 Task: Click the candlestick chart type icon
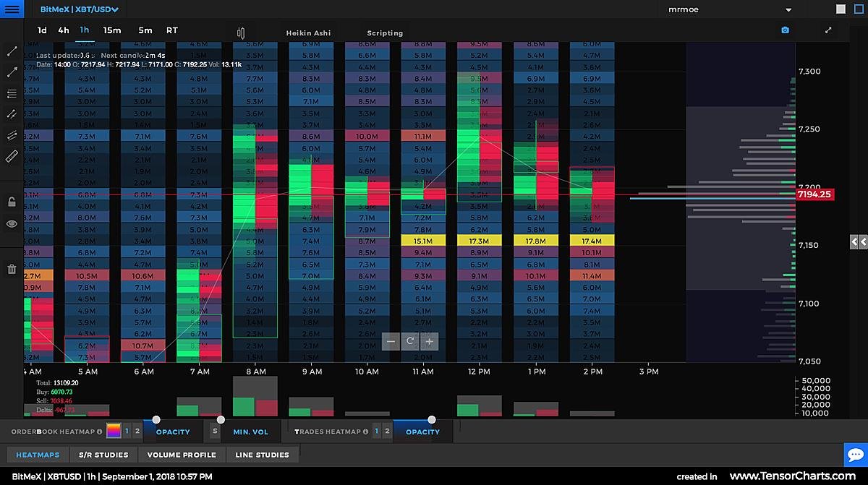coord(241,33)
